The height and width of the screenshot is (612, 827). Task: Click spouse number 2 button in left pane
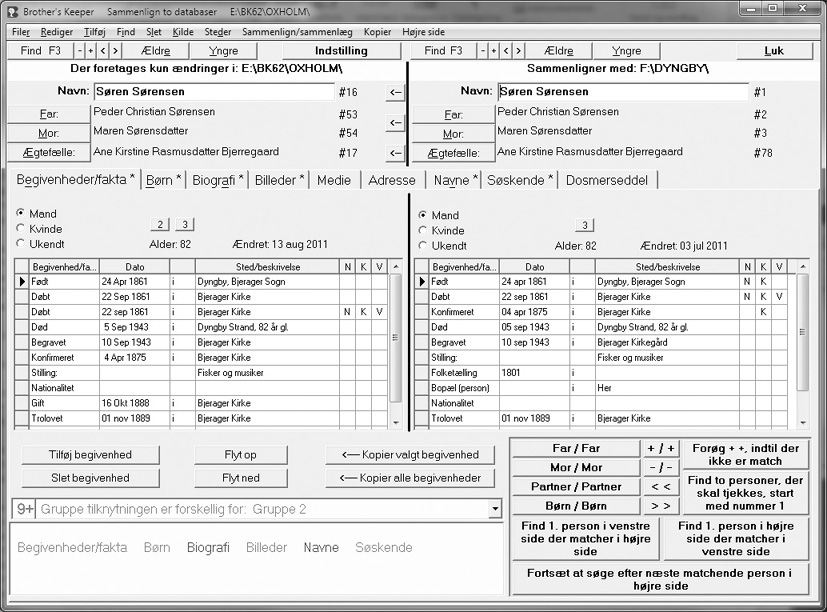pyautogui.click(x=160, y=224)
